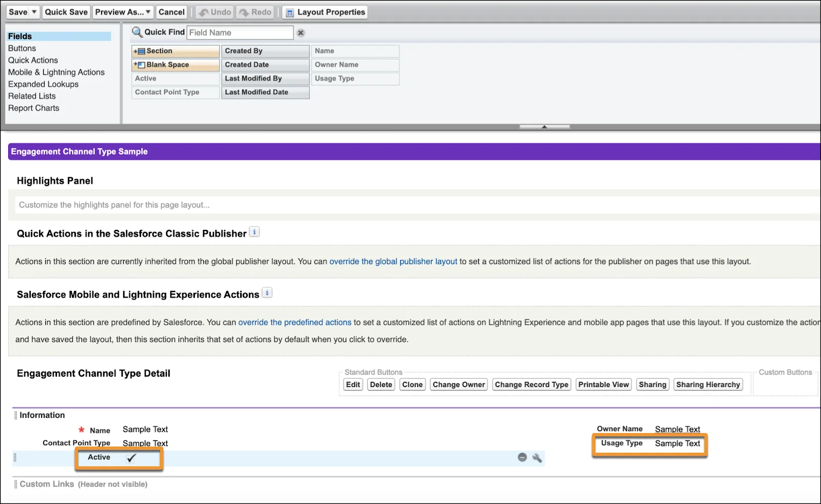Click the Quick Find magnifier icon
The image size is (821, 504).
point(137,32)
